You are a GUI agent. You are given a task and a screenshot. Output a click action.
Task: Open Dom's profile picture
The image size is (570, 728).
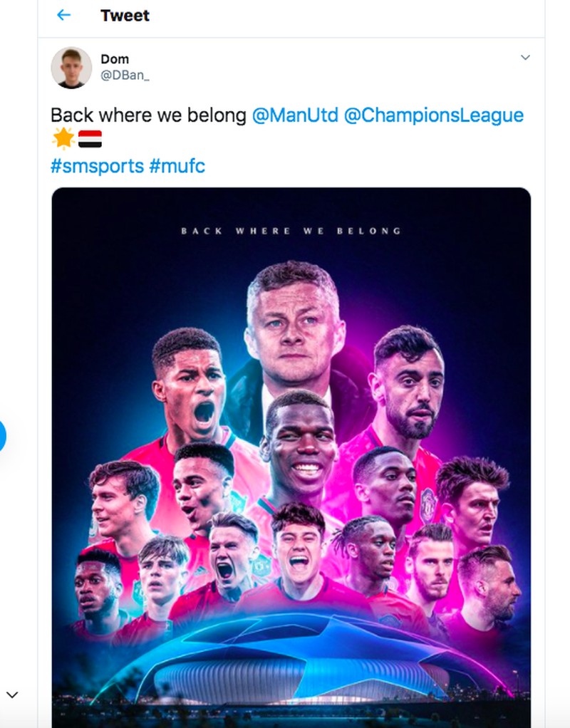[71, 68]
